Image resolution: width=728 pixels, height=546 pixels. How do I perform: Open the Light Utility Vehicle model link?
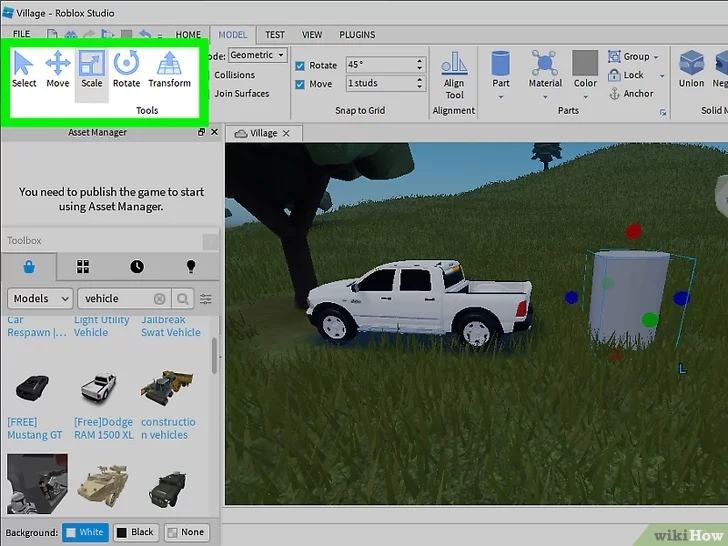coord(102,326)
